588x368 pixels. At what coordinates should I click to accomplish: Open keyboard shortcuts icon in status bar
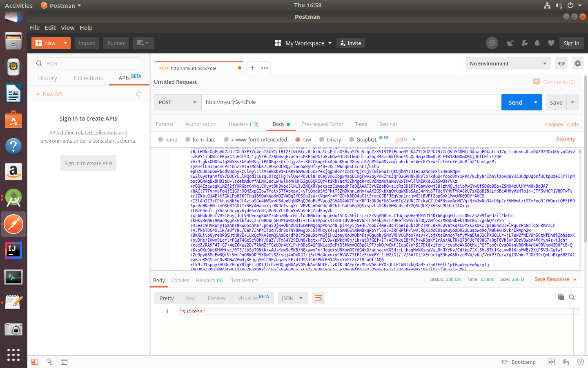[x=566, y=362]
